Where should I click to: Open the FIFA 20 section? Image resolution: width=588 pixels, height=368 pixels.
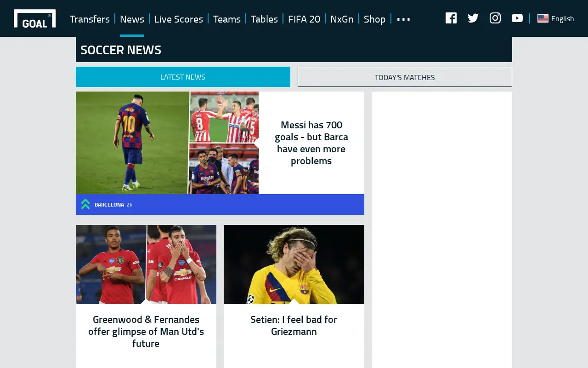coord(304,19)
